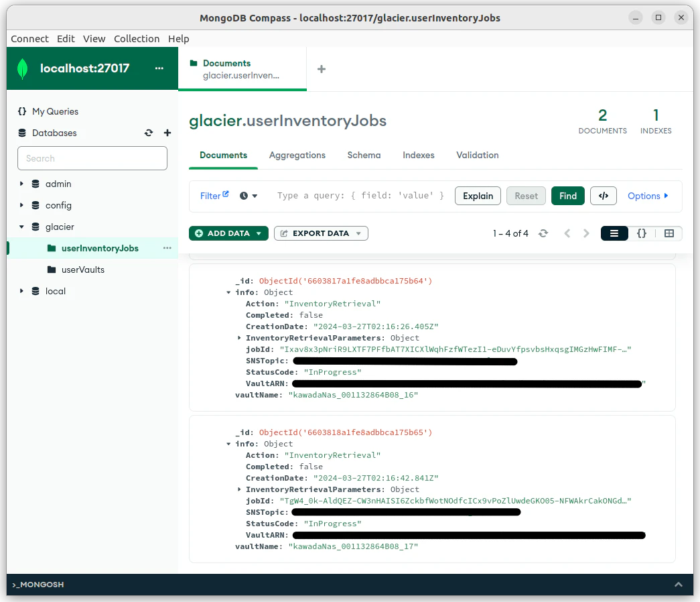Open a new tab with plus icon
Viewport: 700px width, 602px height.
pos(322,69)
